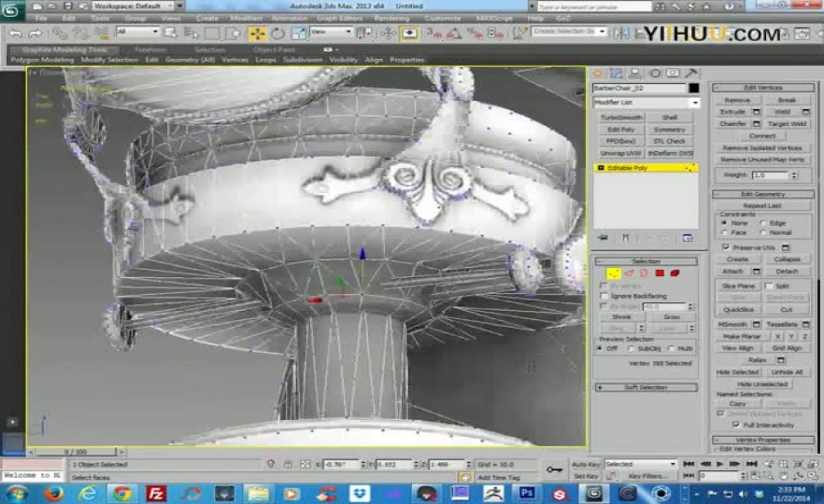Select Border sub-object level icon
This screenshot has width=824, height=504.
644,273
